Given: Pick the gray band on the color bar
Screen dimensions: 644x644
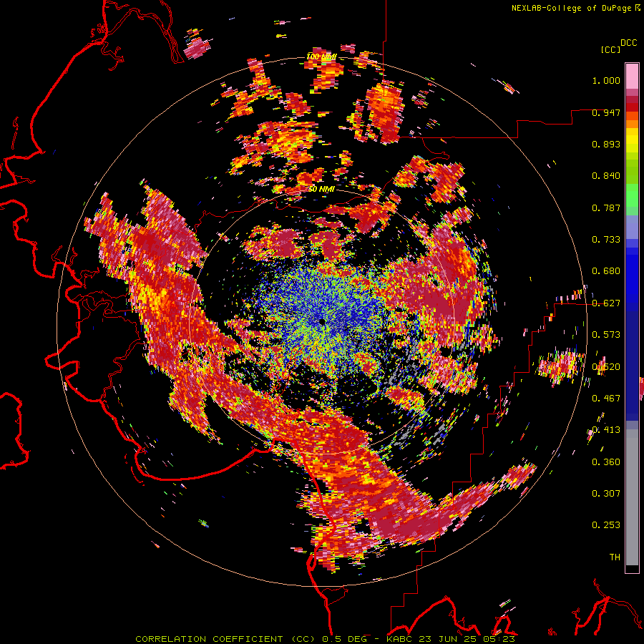Looking at the screenshot, I should 632,497.
